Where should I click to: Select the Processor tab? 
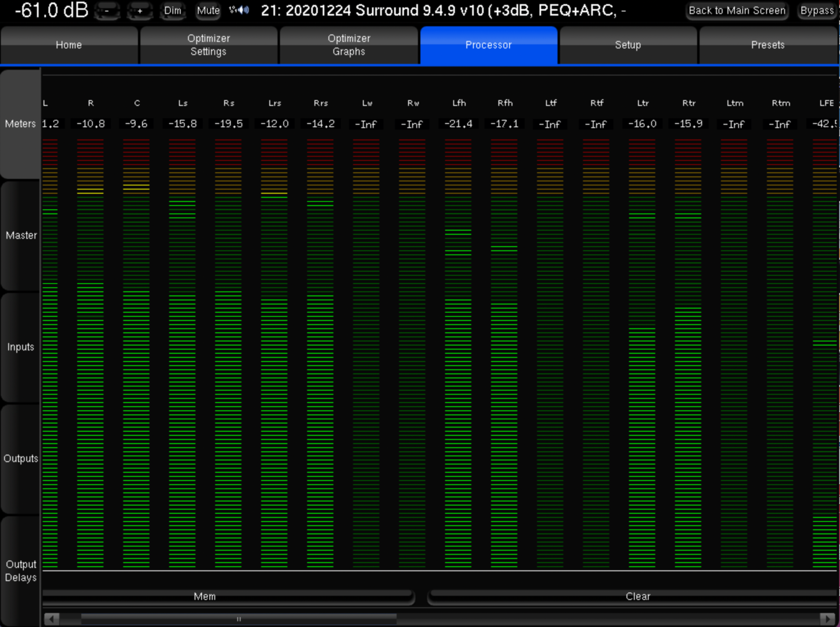click(489, 45)
